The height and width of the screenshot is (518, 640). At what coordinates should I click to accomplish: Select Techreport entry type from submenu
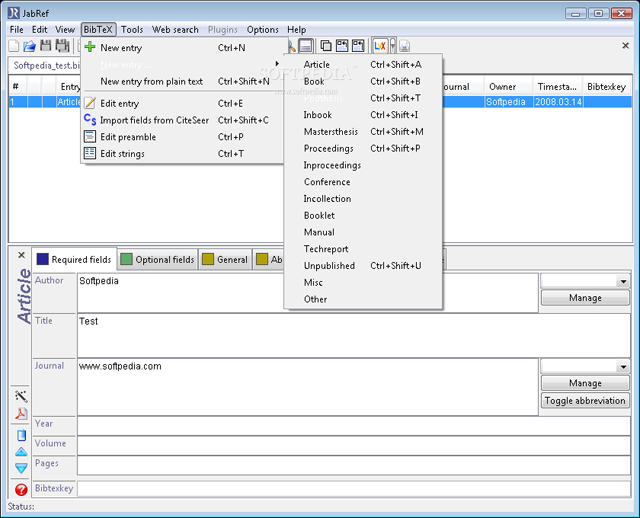coord(327,249)
